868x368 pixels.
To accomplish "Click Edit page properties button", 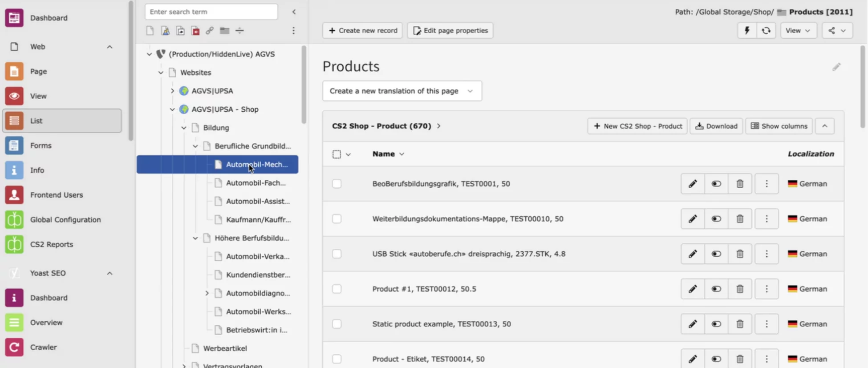I will [x=450, y=31].
